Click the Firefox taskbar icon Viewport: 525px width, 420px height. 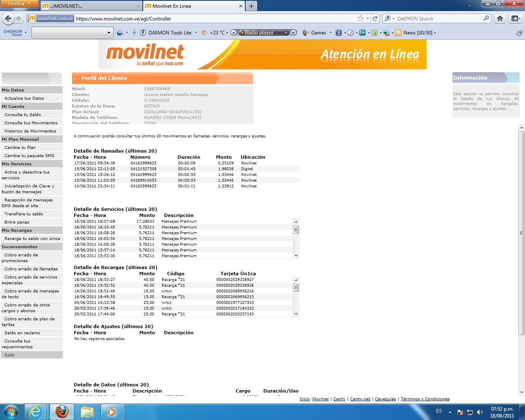(x=62, y=412)
